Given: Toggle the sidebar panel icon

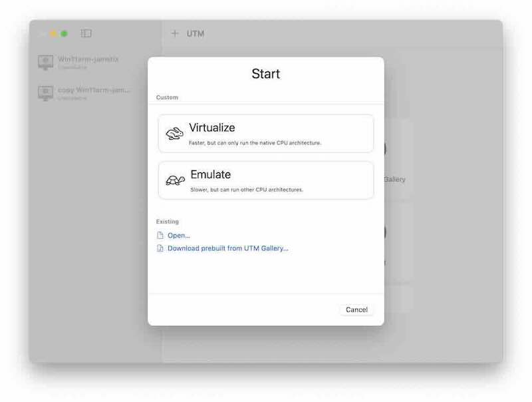Looking at the screenshot, I should point(86,33).
